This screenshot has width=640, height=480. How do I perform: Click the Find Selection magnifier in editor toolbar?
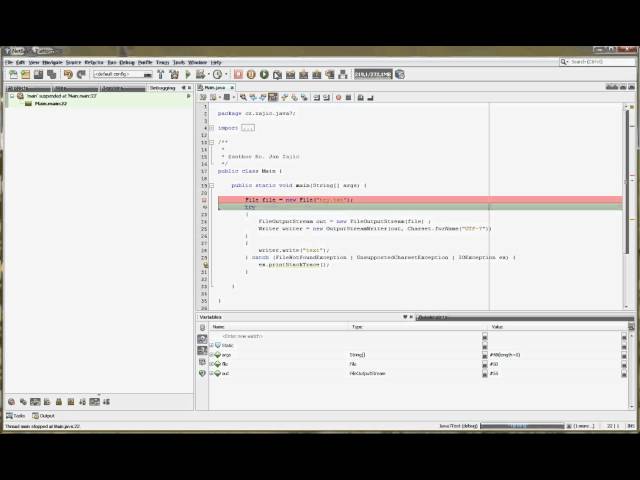(x=243, y=97)
